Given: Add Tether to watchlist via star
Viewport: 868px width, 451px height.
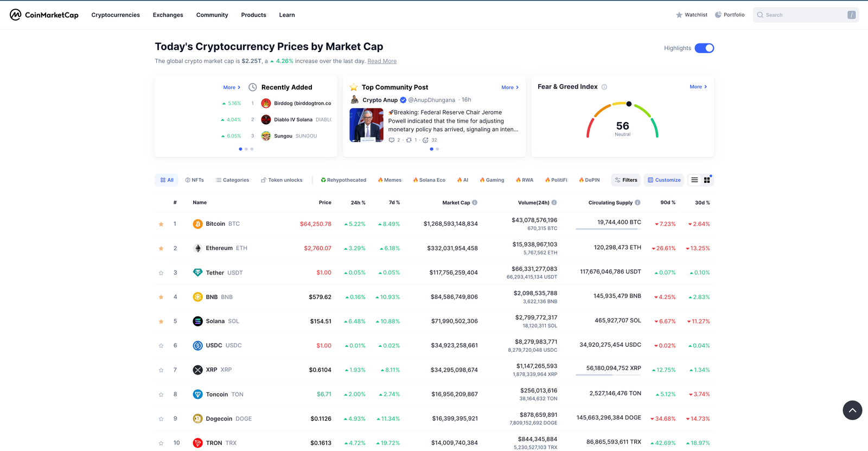Looking at the screenshot, I should tap(161, 273).
